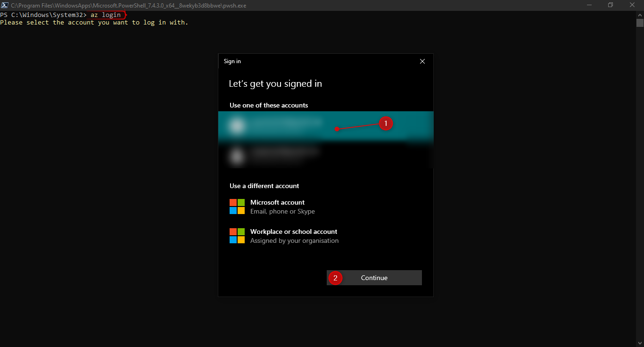
Task: Close the Sign in dialog
Action: point(422,61)
